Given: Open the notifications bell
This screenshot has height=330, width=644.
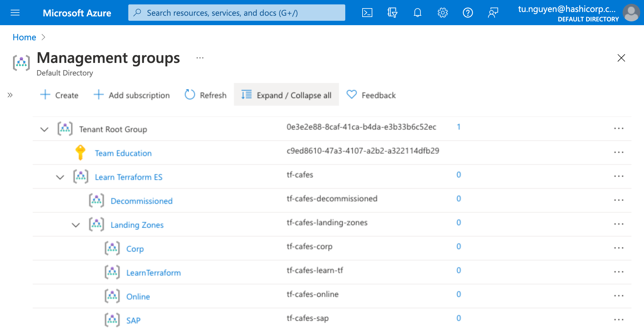Looking at the screenshot, I should tap(417, 13).
